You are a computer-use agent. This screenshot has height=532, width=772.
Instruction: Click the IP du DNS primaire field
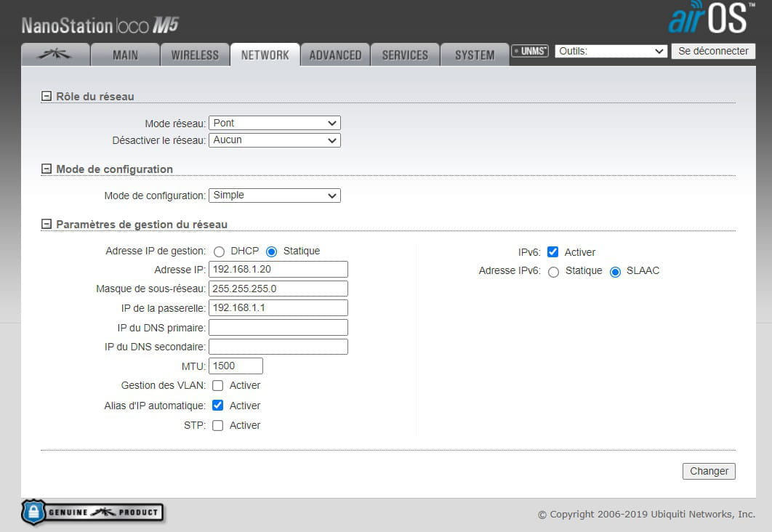tap(278, 327)
